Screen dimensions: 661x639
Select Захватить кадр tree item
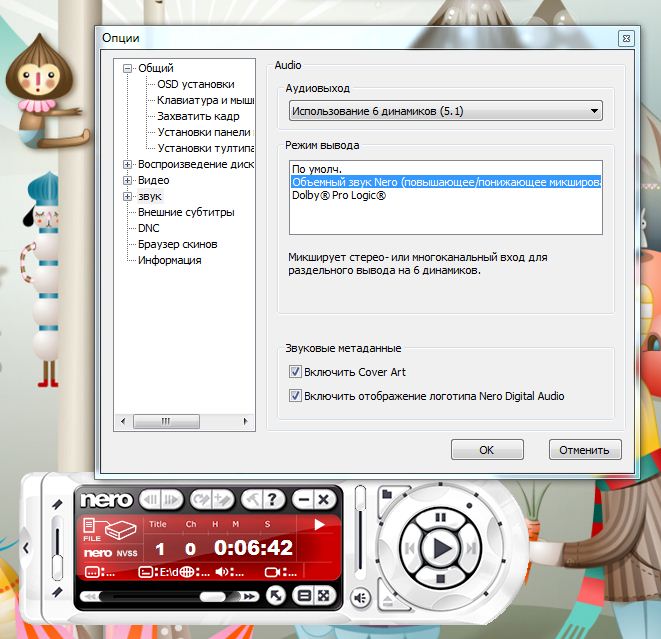[x=198, y=116]
